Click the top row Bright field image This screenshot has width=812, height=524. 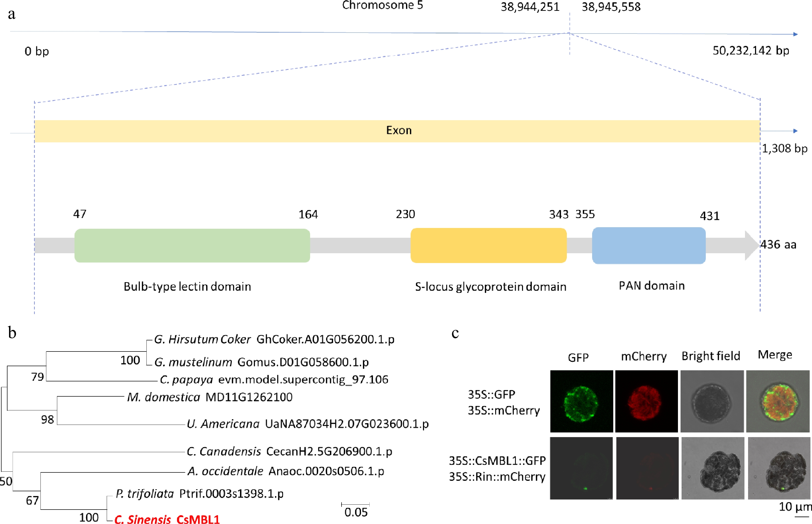[712, 401]
